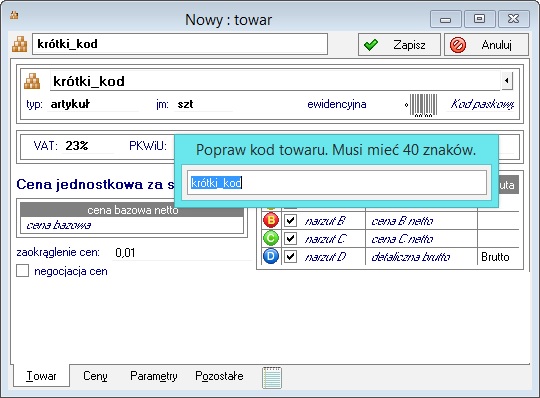Switch to the Pozostałe tab
540x398 pixels.
pos(219,376)
